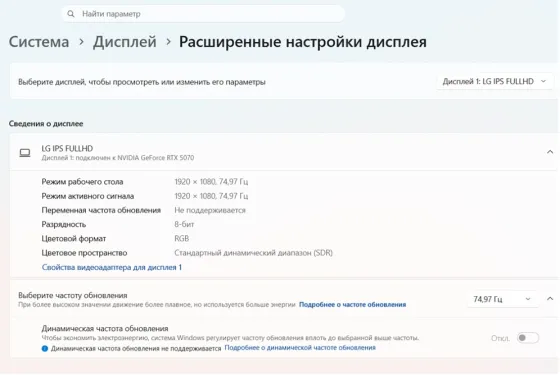Screen dimensions: 560x376
Task: Open Подробнее о частоте обновления link
Action: pos(352,305)
